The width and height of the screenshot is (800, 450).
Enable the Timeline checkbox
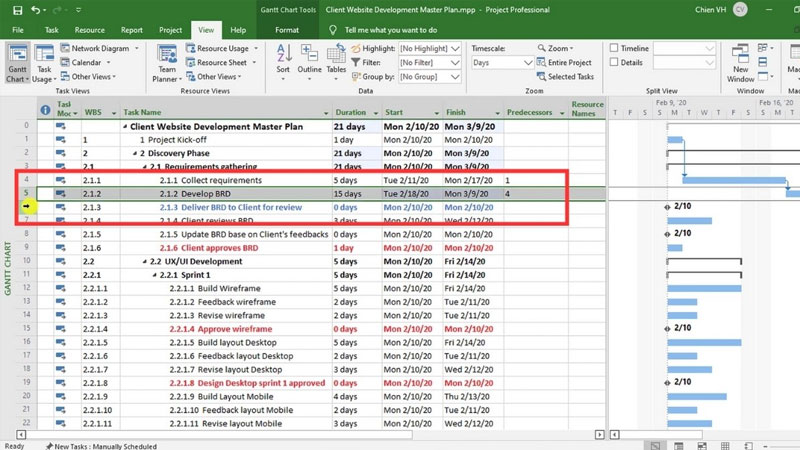(x=613, y=48)
